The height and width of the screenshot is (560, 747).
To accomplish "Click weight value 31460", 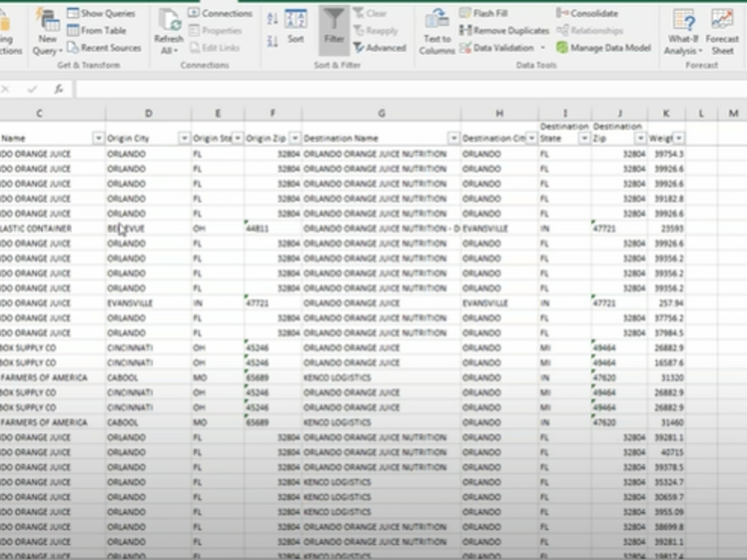I will pos(666,423).
